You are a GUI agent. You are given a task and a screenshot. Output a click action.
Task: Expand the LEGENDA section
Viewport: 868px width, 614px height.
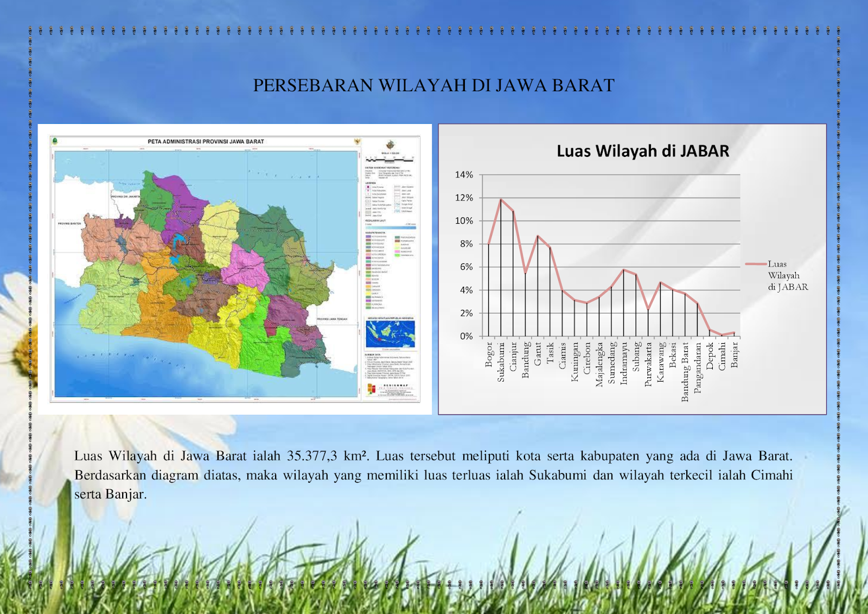372,183
